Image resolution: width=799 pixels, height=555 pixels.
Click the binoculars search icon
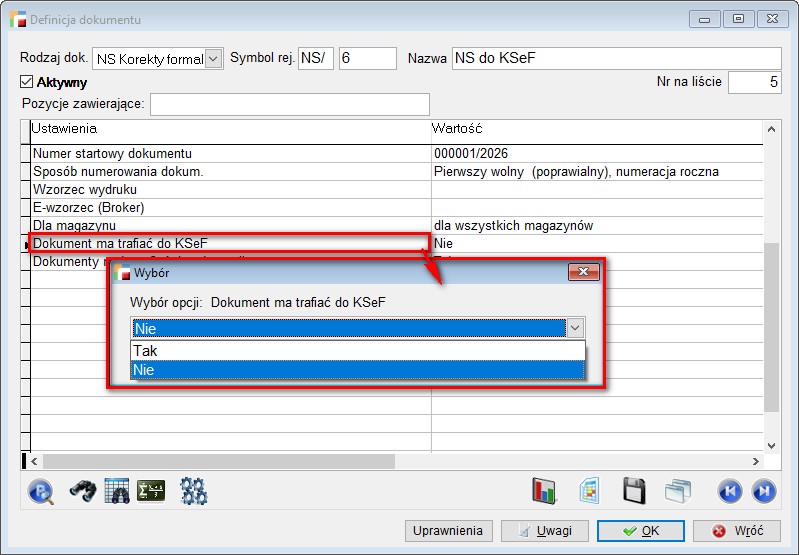tap(82, 491)
